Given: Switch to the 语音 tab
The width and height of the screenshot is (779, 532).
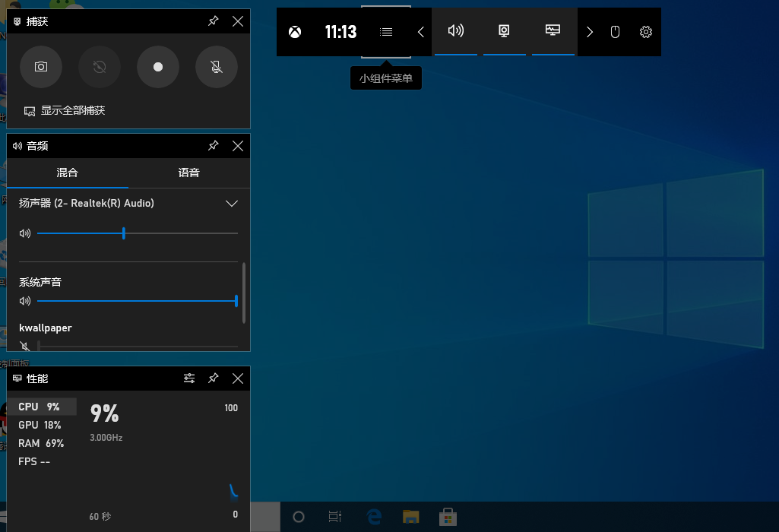Looking at the screenshot, I should [189, 173].
